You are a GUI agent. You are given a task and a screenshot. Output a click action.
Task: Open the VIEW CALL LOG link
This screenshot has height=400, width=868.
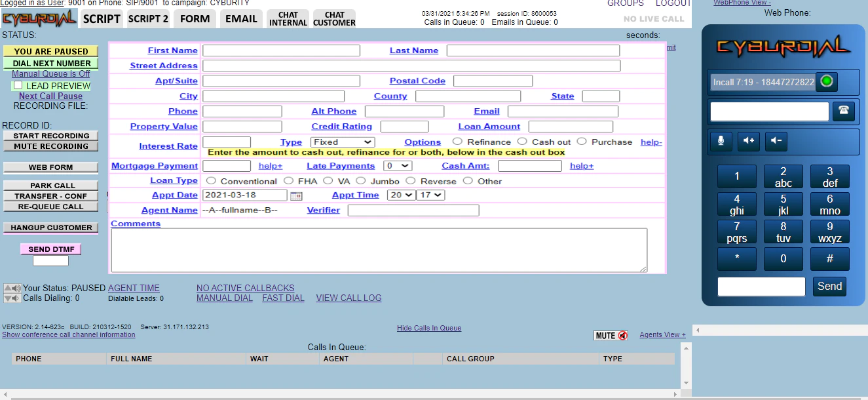349,298
